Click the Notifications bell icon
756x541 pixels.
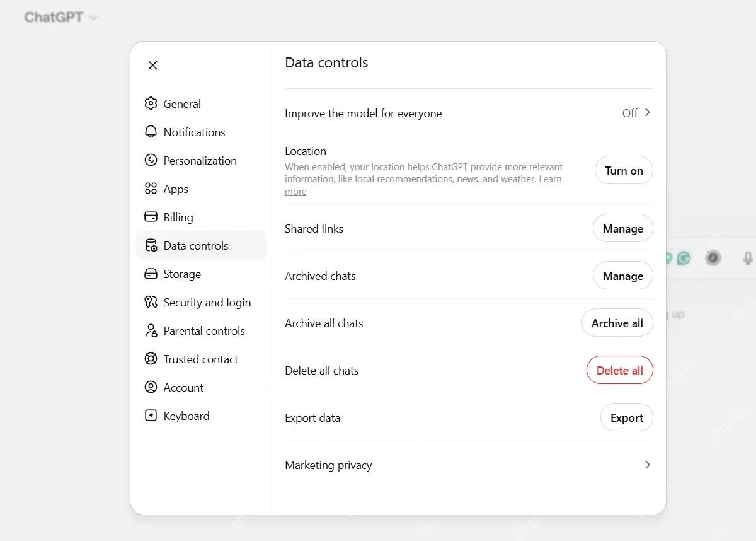point(151,132)
